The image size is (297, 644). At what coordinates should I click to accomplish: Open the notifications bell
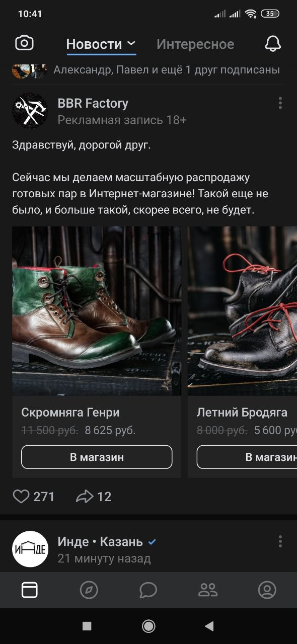point(272,44)
